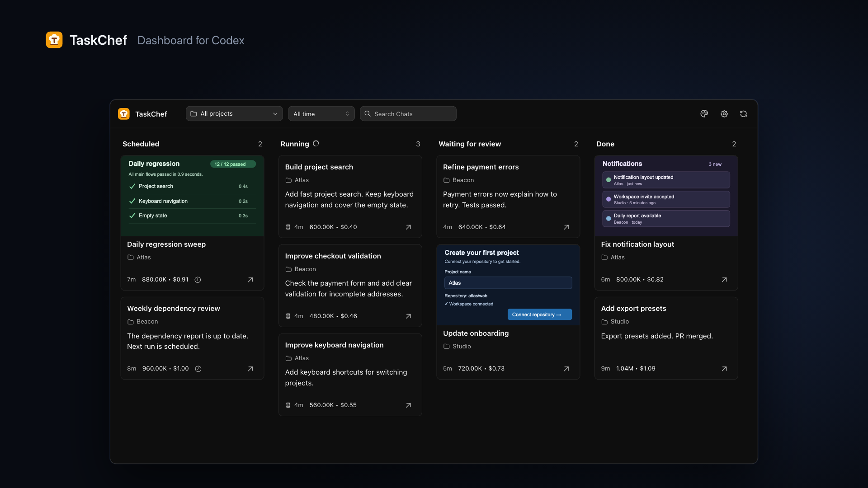Open Improve keyboard navigation arrow icon

tap(408, 405)
